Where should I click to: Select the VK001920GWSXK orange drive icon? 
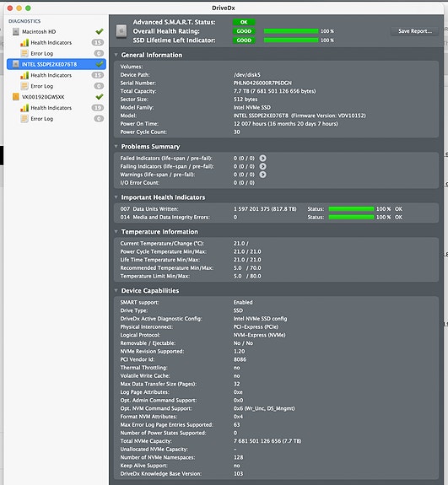point(16,97)
